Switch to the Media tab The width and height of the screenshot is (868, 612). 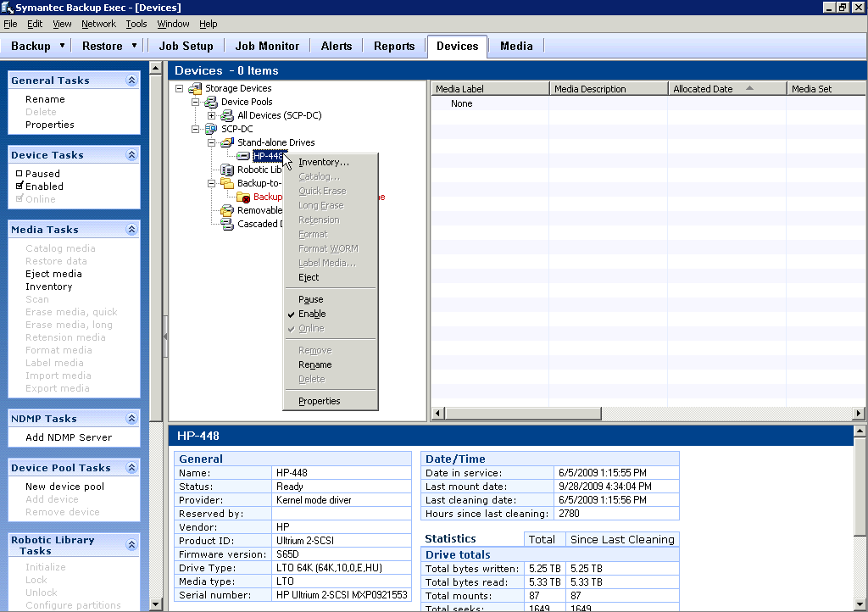pos(516,47)
